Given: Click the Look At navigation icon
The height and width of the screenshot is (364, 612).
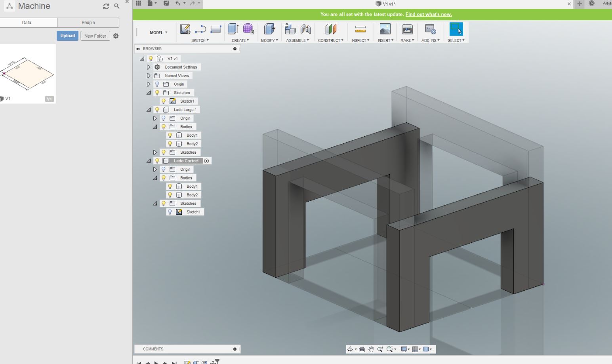Looking at the screenshot, I should point(362,349).
